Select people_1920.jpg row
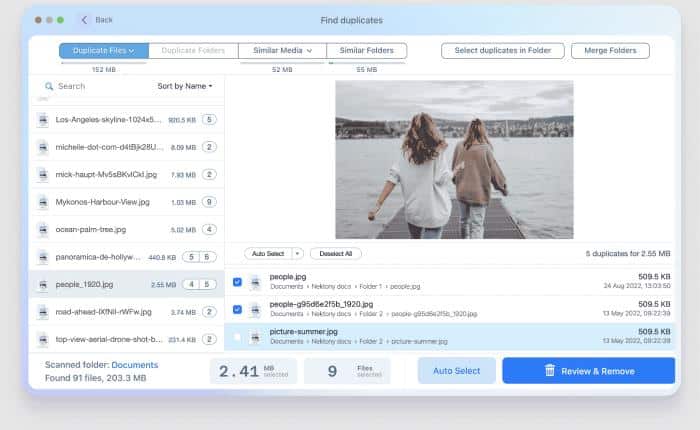Screen dimensions: 700x430 point(127,284)
